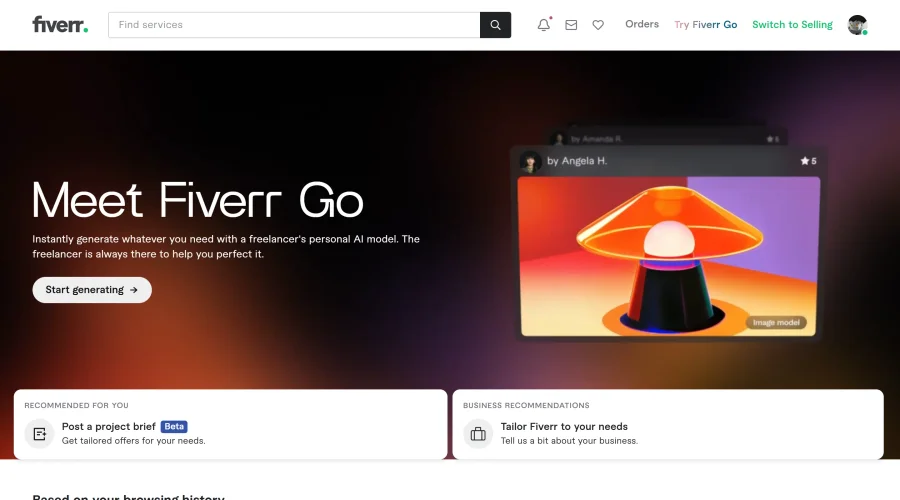Click 'Get tailored offers for your needs.' text
The width and height of the screenshot is (900, 500).
coord(134,441)
